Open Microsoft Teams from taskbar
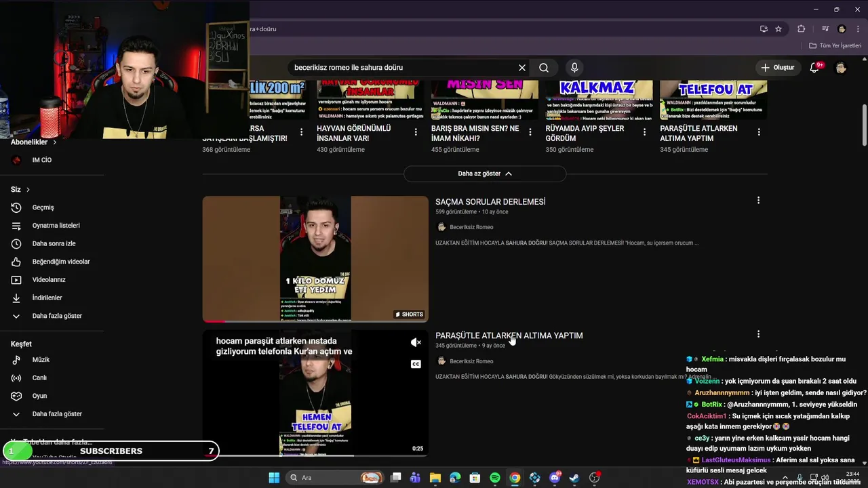Image resolution: width=868 pixels, height=488 pixels. [x=415, y=478]
